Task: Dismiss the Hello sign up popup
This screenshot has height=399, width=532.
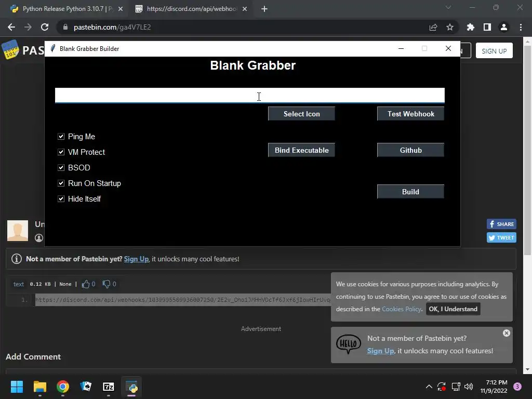Action: (x=507, y=333)
